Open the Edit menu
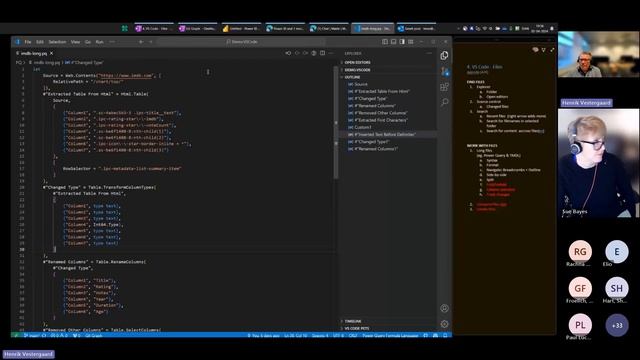Image resolution: width=640 pixels, height=360 pixels. 40,42
